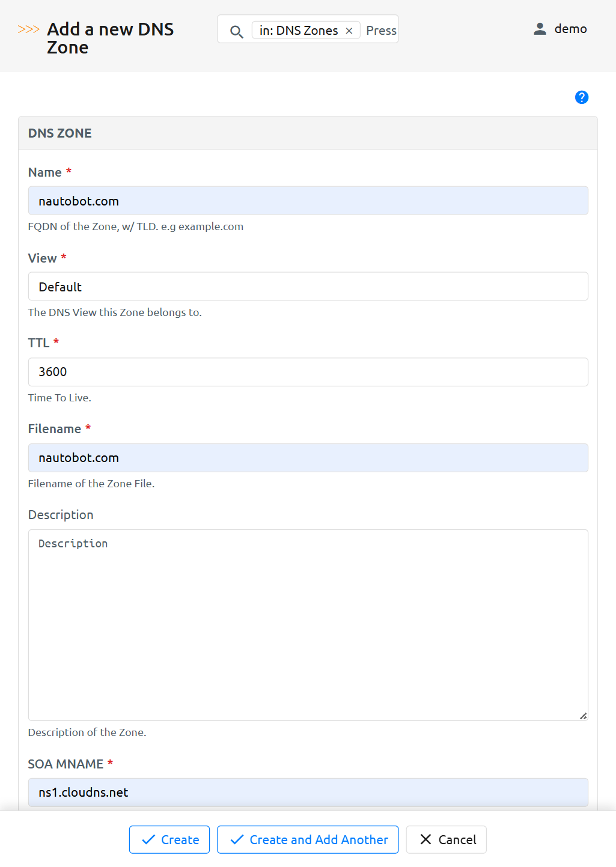This screenshot has width=616, height=867.
Task: Open the demo user account icon menu
Action: (x=539, y=28)
